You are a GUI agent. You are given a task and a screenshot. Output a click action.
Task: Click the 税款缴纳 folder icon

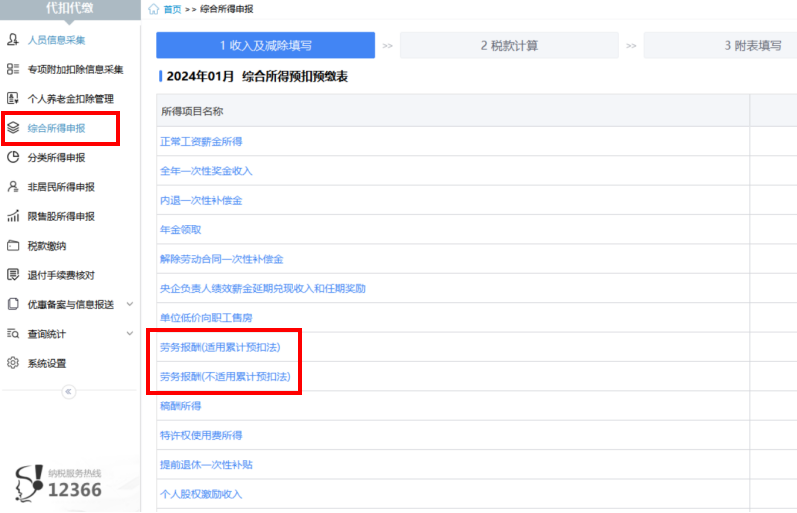click(x=13, y=245)
